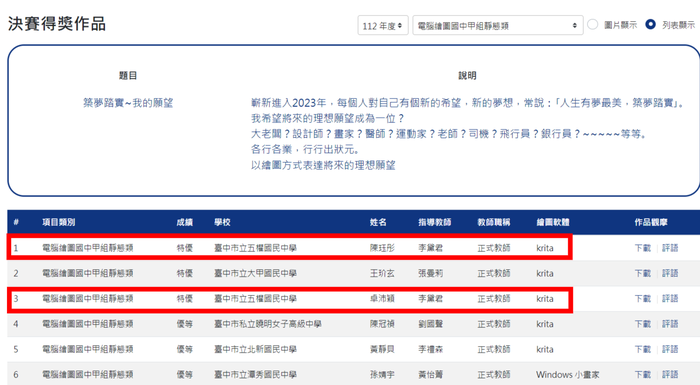Click the school cell 臺中市私立曉明女子高級中學

tap(268, 324)
